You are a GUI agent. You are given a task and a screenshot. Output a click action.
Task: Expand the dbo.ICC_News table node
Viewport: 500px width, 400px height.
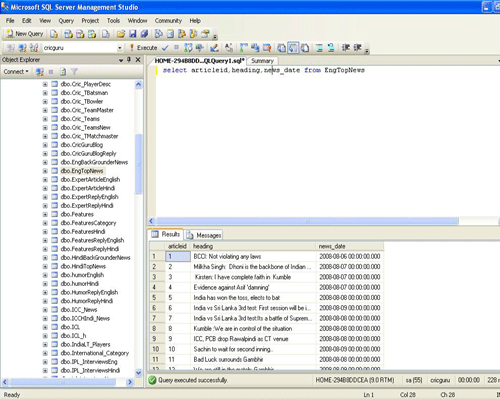[x=45, y=309]
